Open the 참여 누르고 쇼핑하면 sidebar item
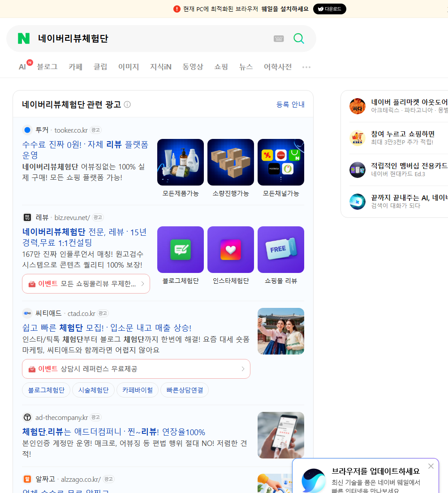Viewport: 448px width, 493px height. 399,138
